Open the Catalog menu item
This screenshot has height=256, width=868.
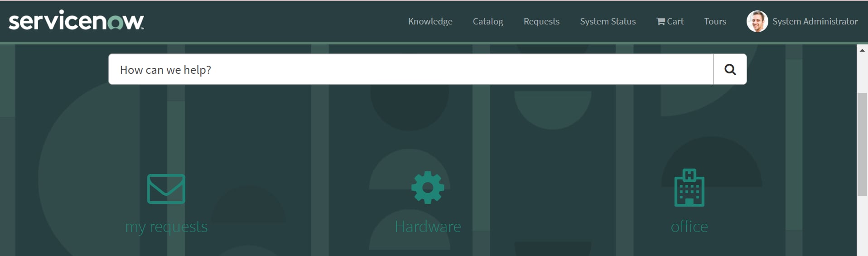[488, 21]
